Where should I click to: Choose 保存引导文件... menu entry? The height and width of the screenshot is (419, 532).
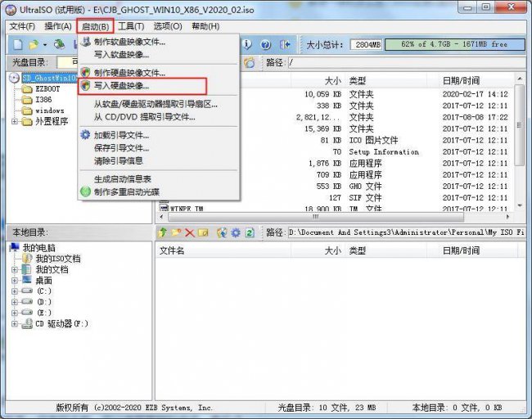159,148
